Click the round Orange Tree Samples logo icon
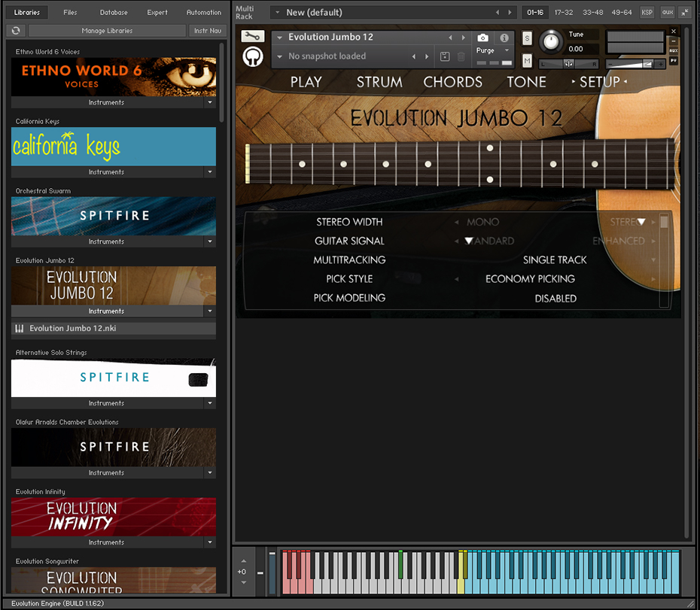Screen dimensions: 700x610 point(253,56)
